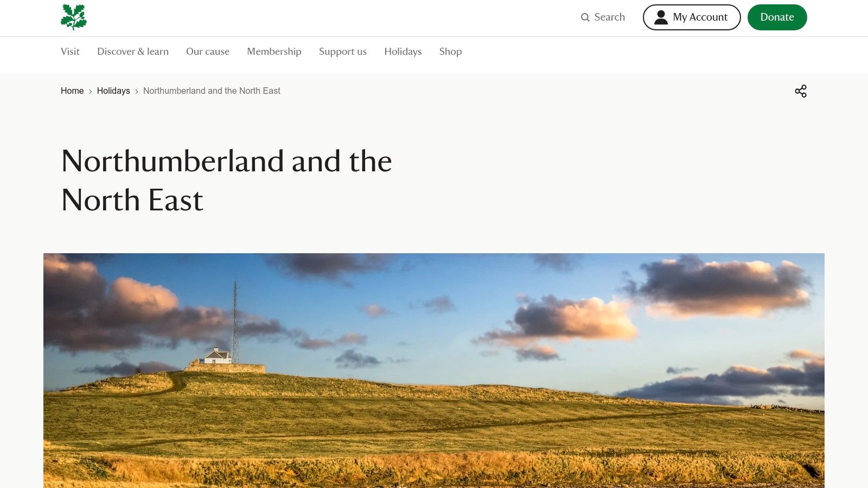Go to Support us section
868x488 pixels.
[343, 52]
